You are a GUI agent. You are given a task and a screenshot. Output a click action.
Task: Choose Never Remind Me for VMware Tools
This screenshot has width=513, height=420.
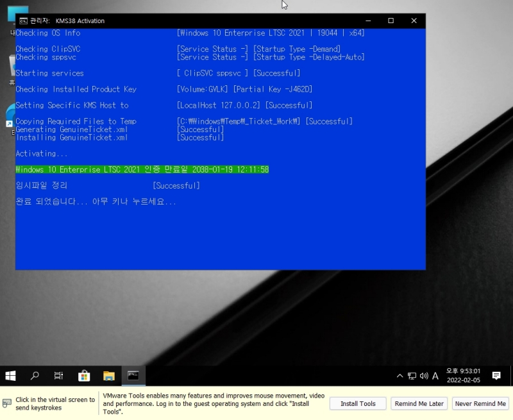tap(480, 403)
